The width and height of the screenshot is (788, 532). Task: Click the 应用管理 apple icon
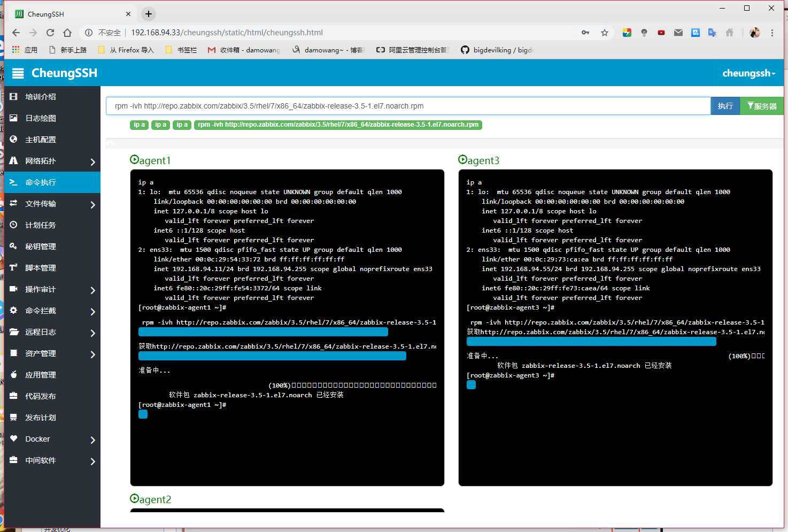14,374
